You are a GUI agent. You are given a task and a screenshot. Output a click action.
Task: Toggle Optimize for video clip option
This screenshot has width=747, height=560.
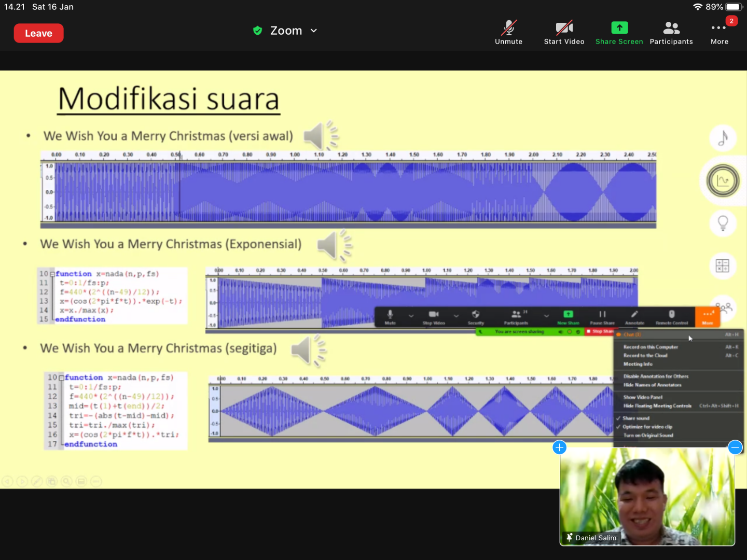(x=647, y=427)
